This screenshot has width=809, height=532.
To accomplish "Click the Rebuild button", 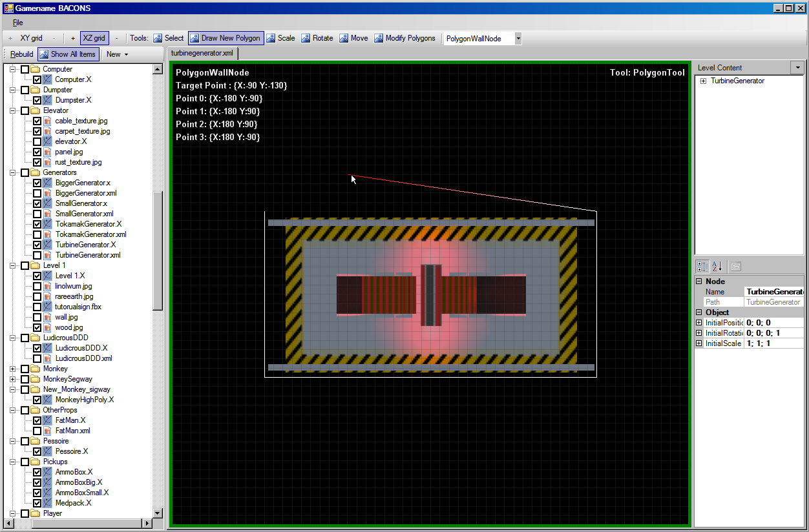I will (x=22, y=54).
